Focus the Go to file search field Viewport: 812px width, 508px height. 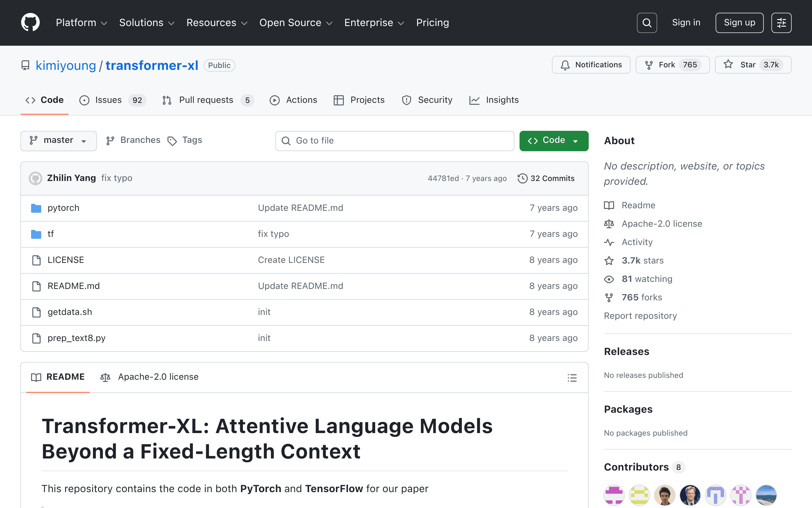coord(395,141)
